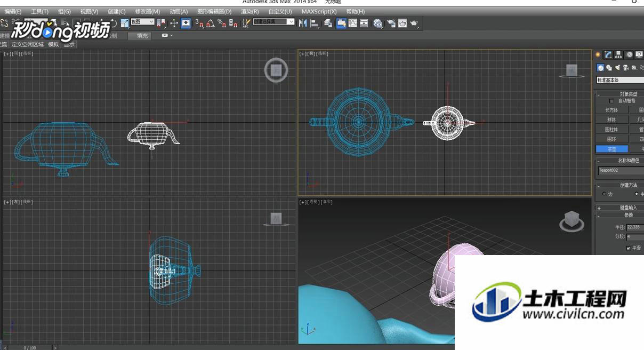Click the 模拟 ribbon panel label

pyautogui.click(x=53, y=44)
